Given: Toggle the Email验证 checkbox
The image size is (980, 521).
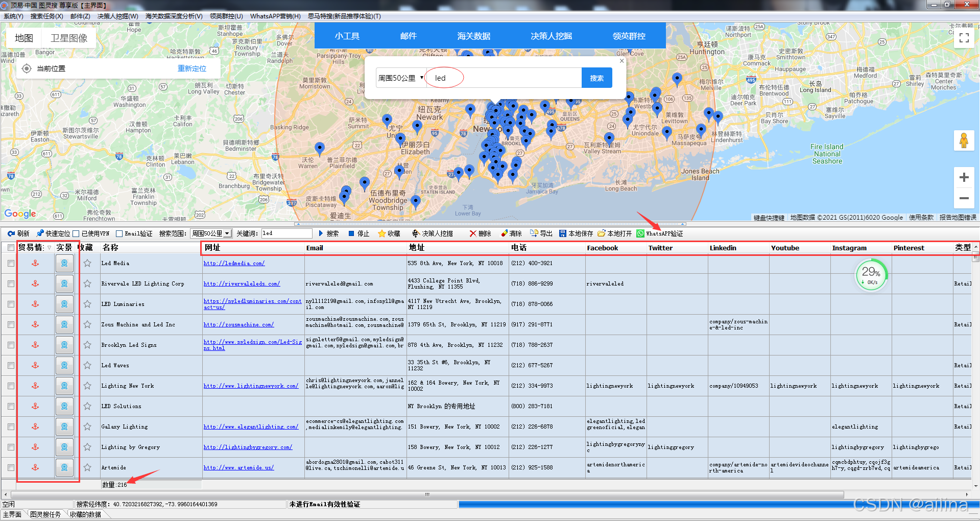Looking at the screenshot, I should (x=119, y=233).
